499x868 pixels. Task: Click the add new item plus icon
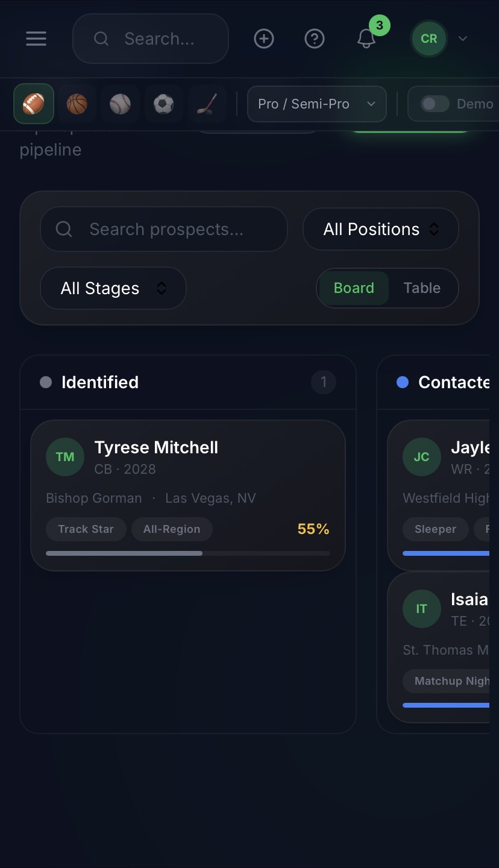coord(263,39)
